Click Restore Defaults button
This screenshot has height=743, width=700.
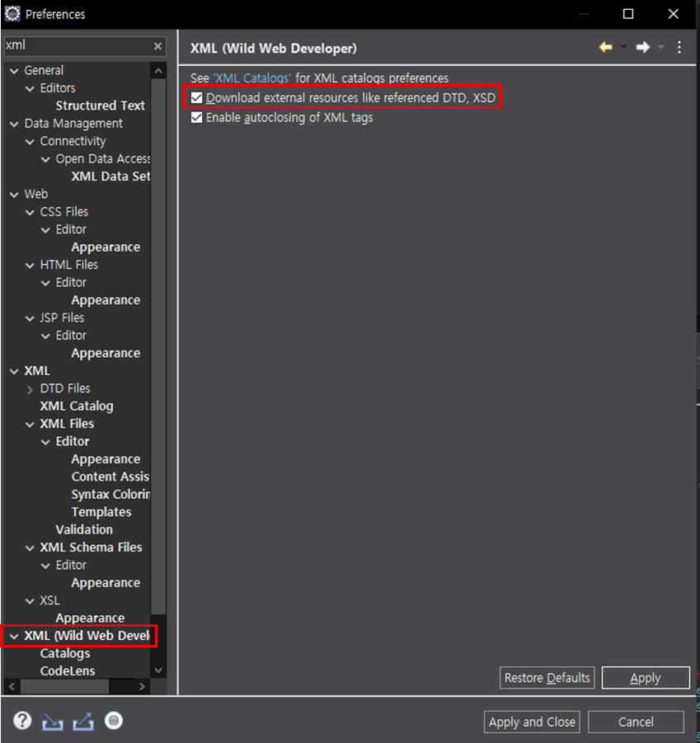click(547, 678)
